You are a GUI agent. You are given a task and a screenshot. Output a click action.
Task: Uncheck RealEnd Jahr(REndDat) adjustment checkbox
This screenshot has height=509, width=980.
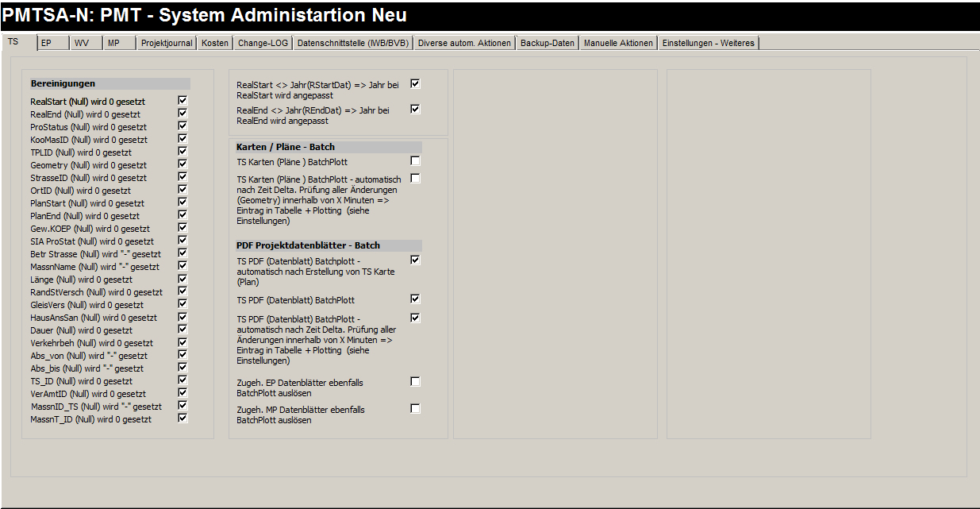tap(415, 110)
